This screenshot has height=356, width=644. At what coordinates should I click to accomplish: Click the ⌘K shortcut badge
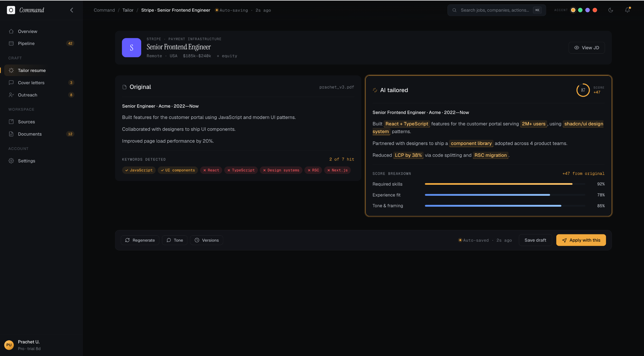(537, 10)
